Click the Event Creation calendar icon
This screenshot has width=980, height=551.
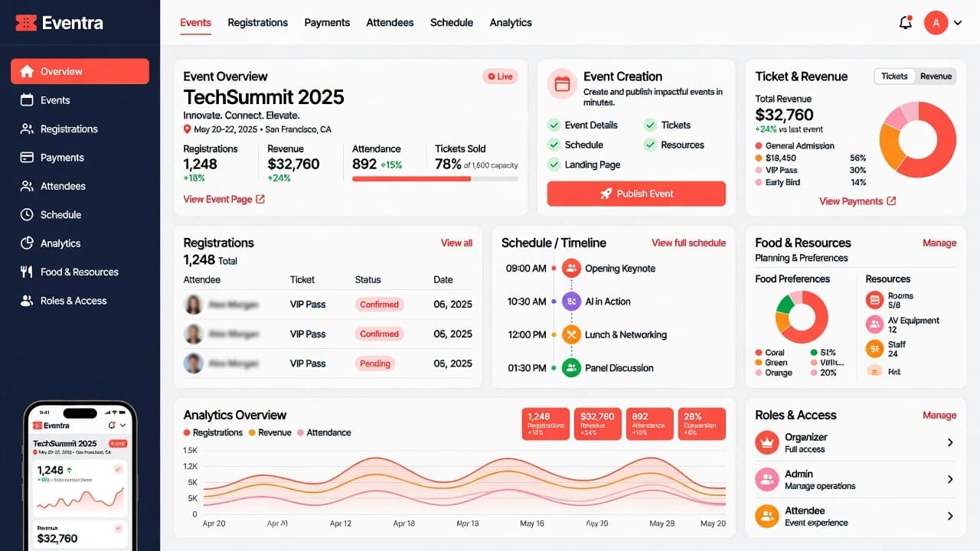pyautogui.click(x=562, y=84)
